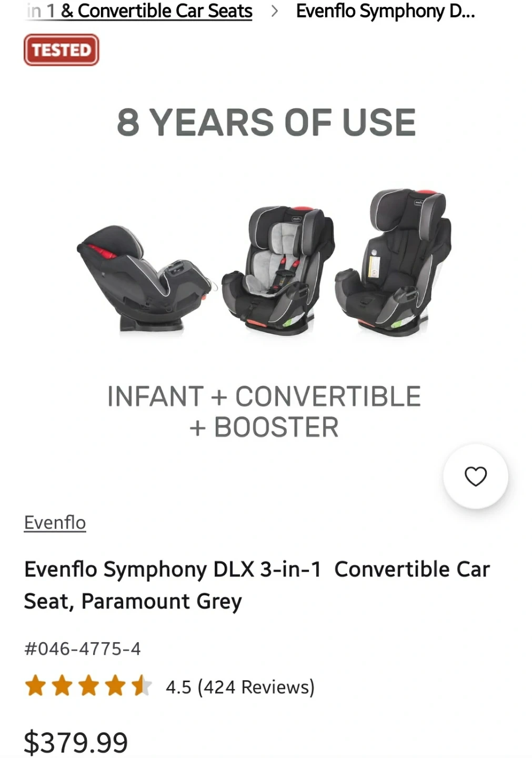Click the 4.5 rating score

click(x=178, y=687)
